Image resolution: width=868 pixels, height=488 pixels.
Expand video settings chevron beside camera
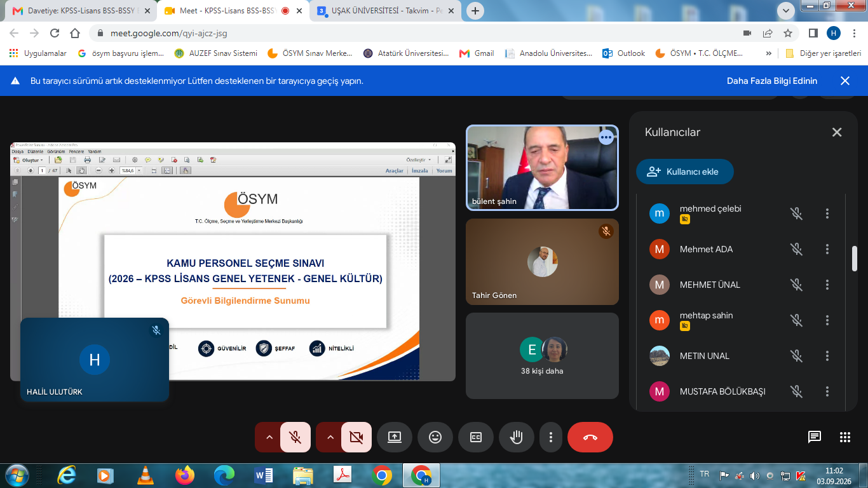330,437
